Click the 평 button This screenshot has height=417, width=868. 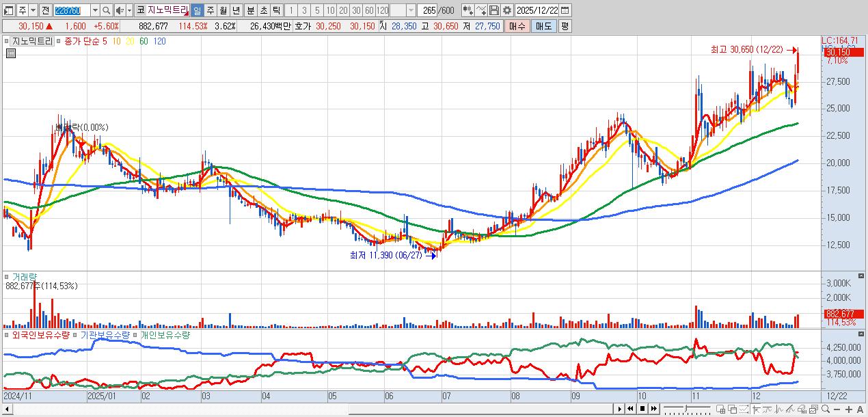pyautogui.click(x=565, y=26)
